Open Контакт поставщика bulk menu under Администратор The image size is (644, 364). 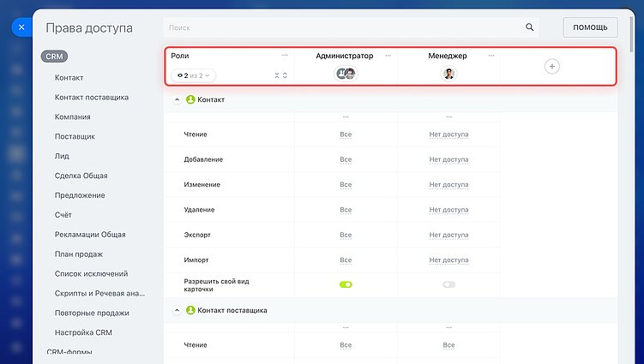[346, 327]
